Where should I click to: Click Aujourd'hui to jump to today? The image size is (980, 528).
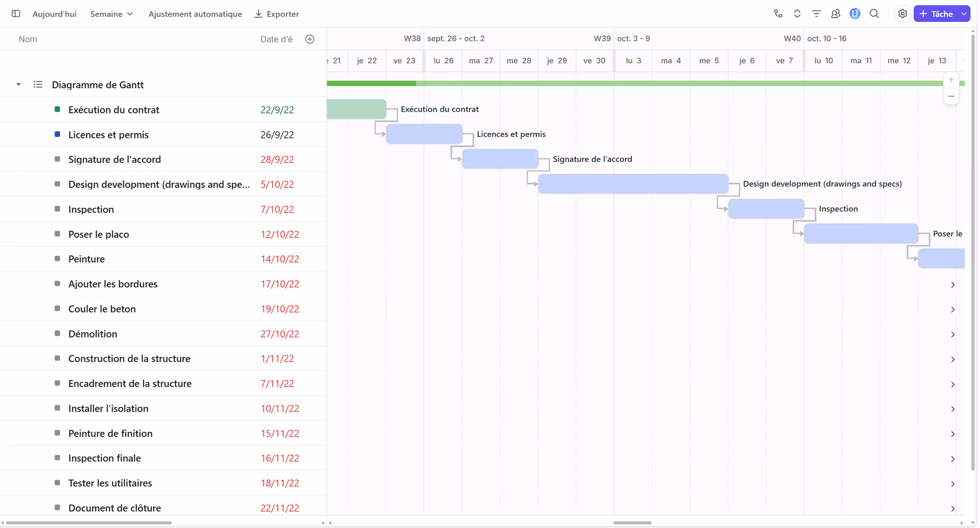pyautogui.click(x=54, y=14)
